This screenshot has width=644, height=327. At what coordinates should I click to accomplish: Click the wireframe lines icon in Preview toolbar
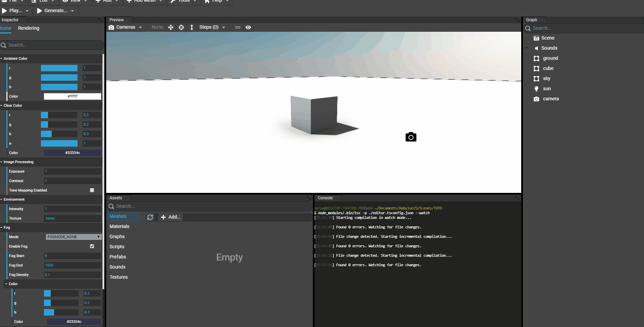click(238, 27)
